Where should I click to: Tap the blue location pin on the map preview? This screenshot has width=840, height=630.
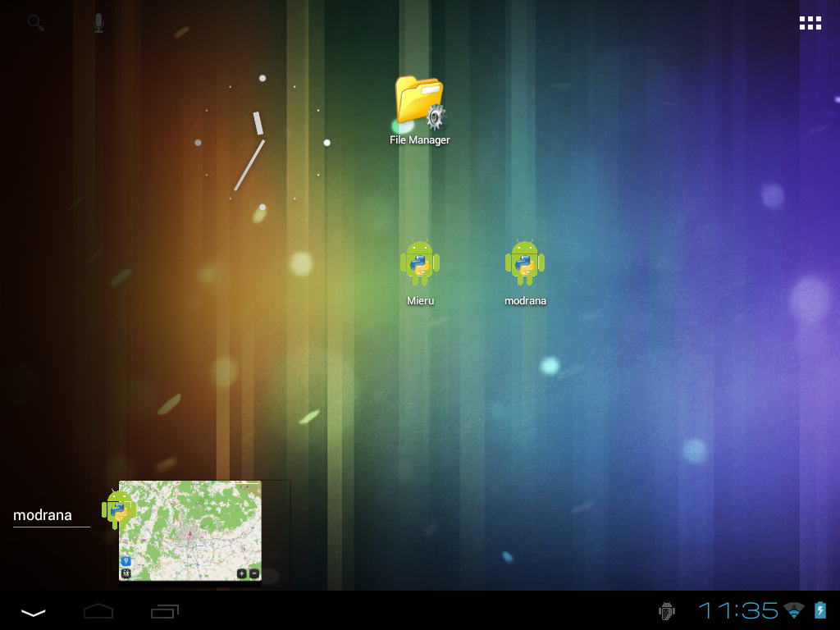(x=126, y=561)
